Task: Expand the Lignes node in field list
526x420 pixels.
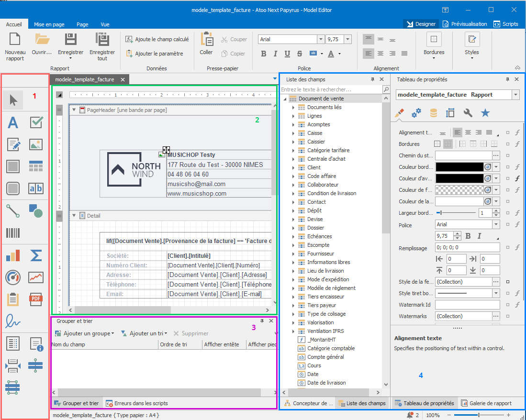Action: [x=293, y=116]
